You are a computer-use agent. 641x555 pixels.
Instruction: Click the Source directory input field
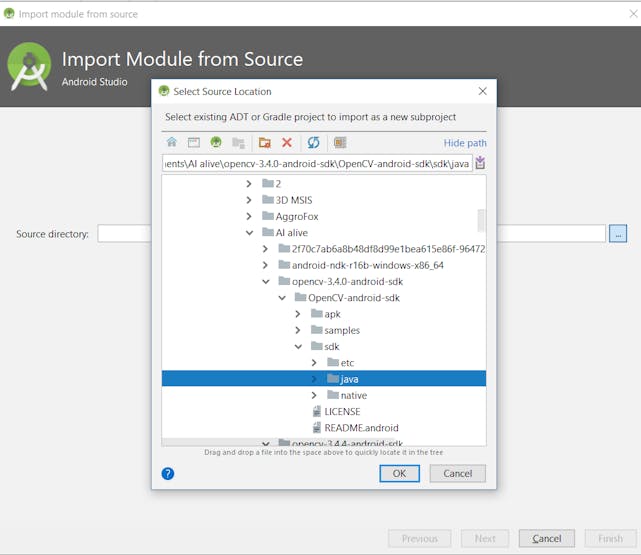click(x=351, y=234)
